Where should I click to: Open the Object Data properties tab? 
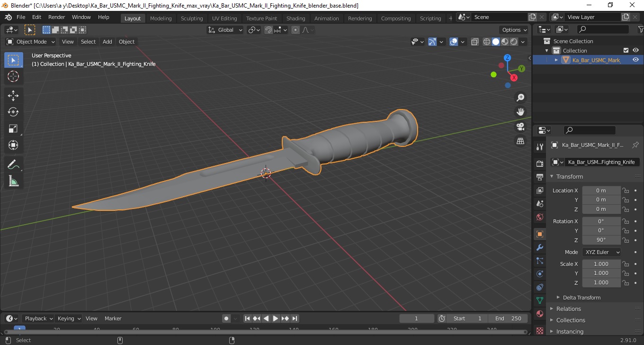[x=540, y=300]
